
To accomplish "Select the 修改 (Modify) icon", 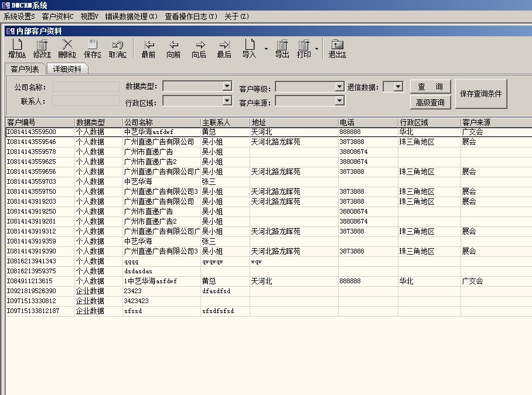I will click(x=42, y=49).
